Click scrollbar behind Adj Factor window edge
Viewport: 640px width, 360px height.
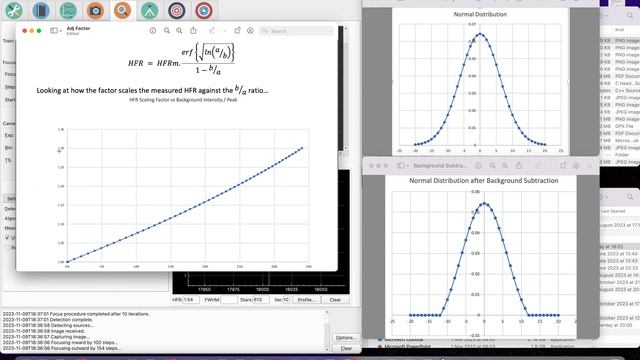[x=346, y=88]
